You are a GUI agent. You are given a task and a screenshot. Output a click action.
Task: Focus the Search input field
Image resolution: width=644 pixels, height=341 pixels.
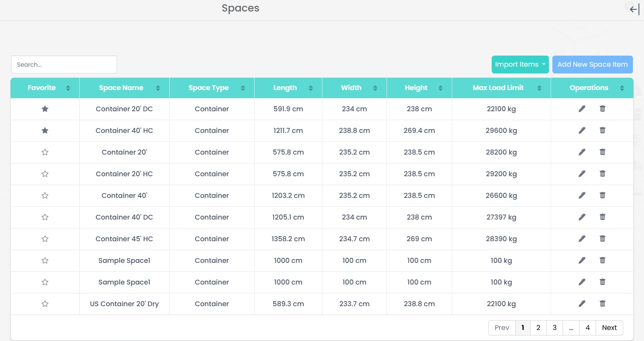[64, 65]
